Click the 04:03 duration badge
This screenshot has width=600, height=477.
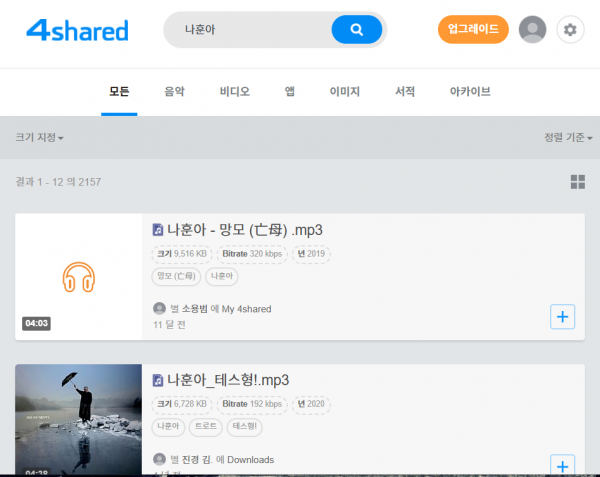[36, 324]
